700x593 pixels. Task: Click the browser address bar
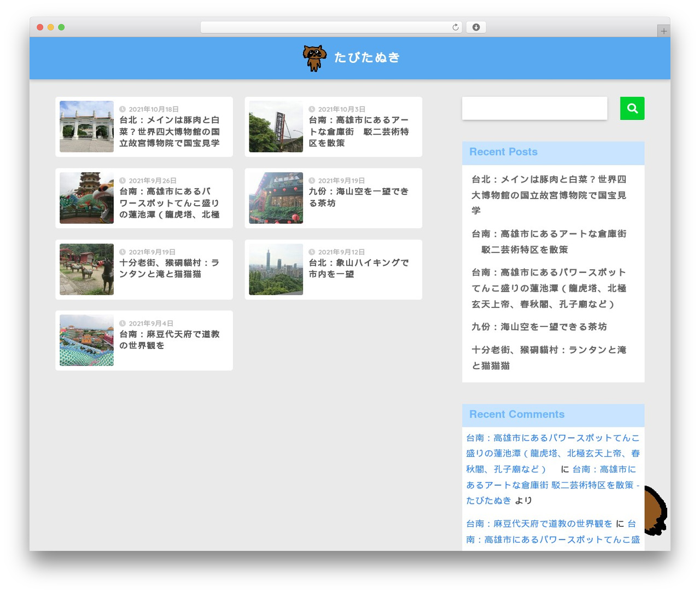coord(331,27)
